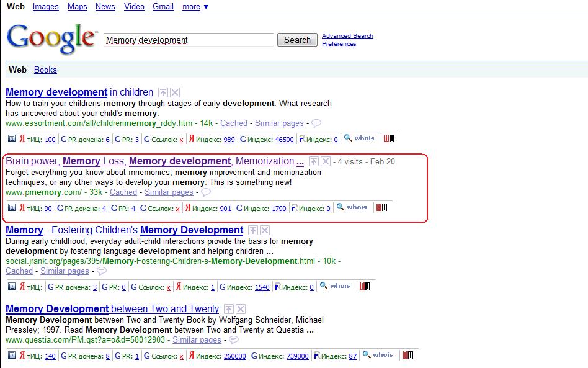Open 'Brain power, Memory Loss' result title

[x=154, y=161]
